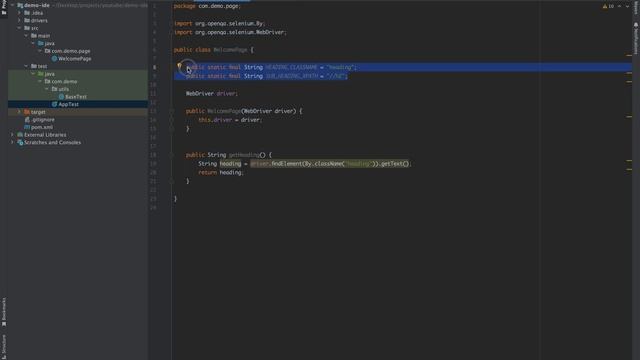Click the import org.openqa.selenium.By line
Viewport: 640px width, 360px height.
click(220, 24)
